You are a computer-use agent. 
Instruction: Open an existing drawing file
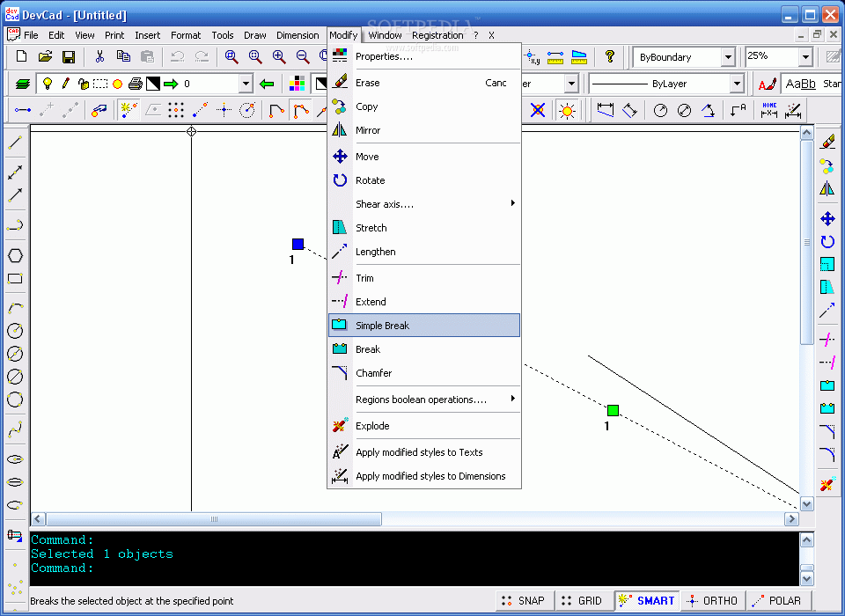(x=45, y=56)
